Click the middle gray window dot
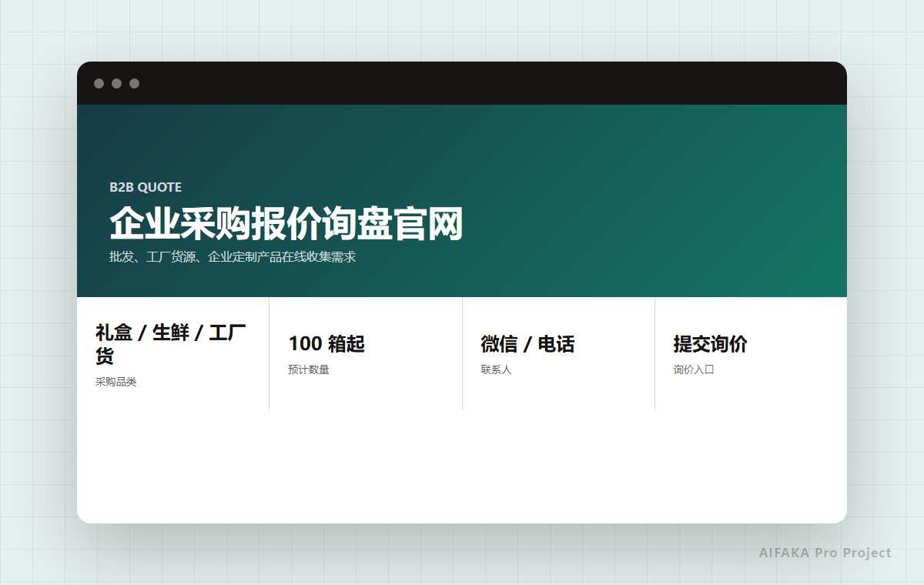 tap(116, 83)
